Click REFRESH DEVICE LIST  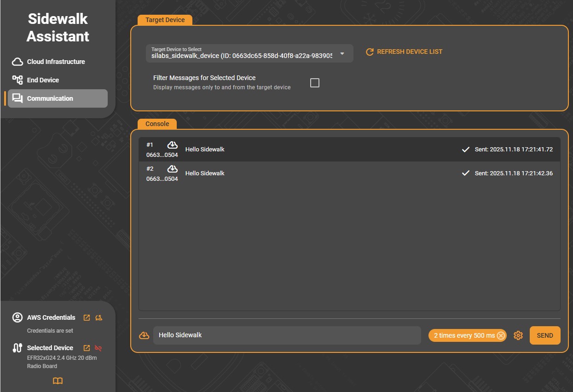point(404,52)
